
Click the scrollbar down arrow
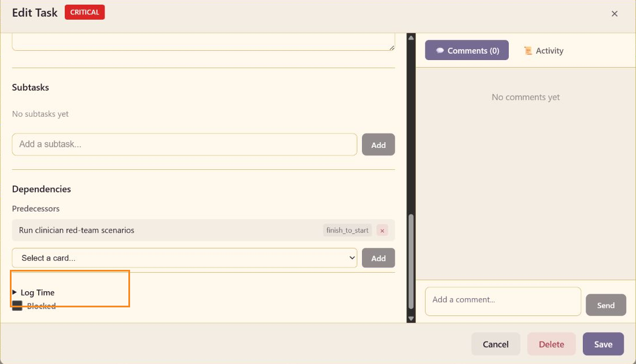(411, 318)
